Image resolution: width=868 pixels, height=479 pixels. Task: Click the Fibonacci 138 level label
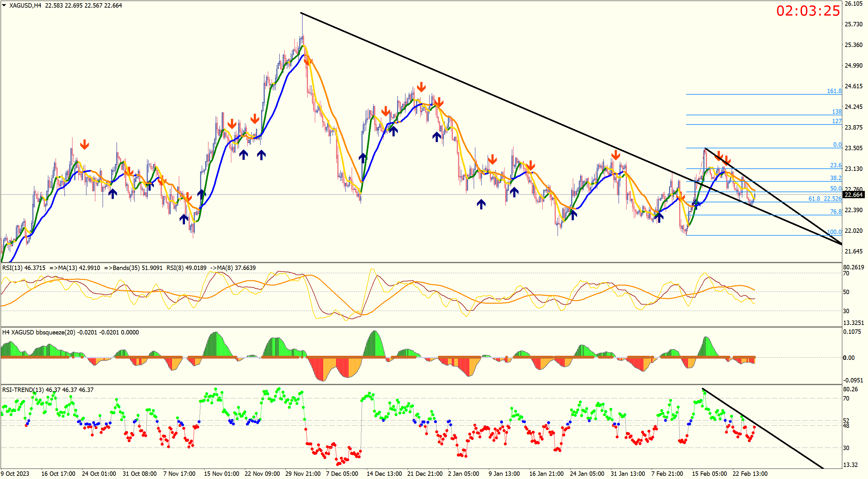pos(836,111)
